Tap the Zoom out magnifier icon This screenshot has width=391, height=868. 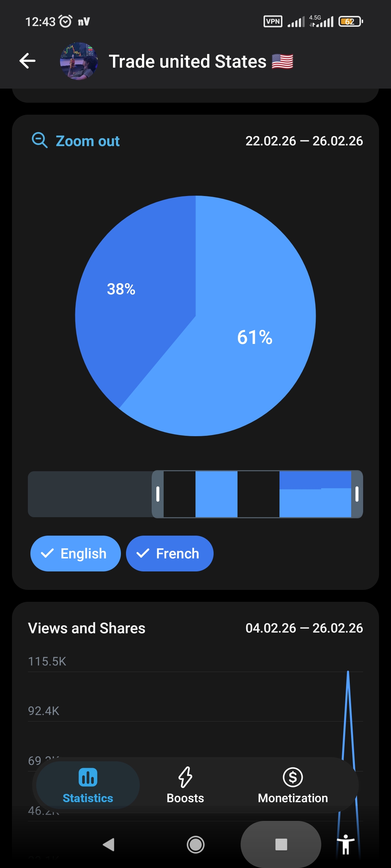click(39, 140)
